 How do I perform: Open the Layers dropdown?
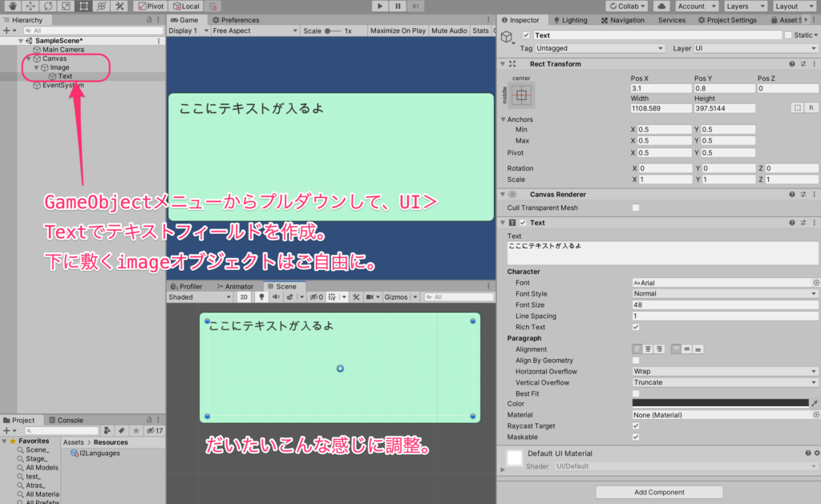(742, 6)
